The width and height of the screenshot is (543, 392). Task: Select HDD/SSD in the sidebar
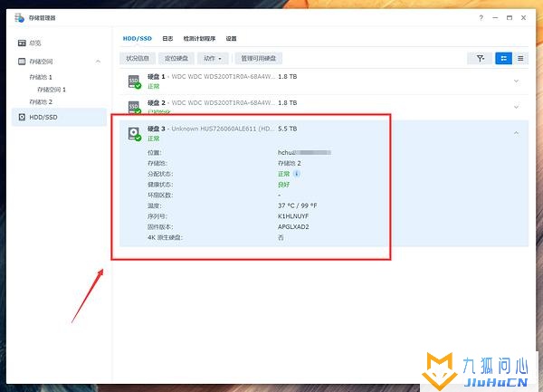tap(59, 117)
